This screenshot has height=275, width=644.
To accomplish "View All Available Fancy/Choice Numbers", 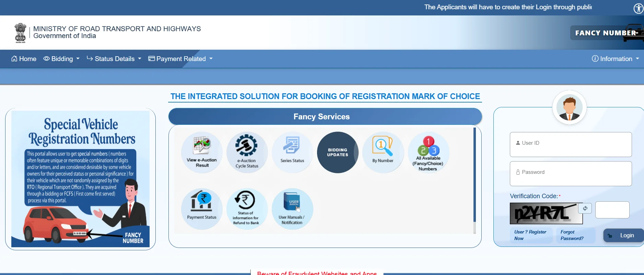I will coord(428,152).
